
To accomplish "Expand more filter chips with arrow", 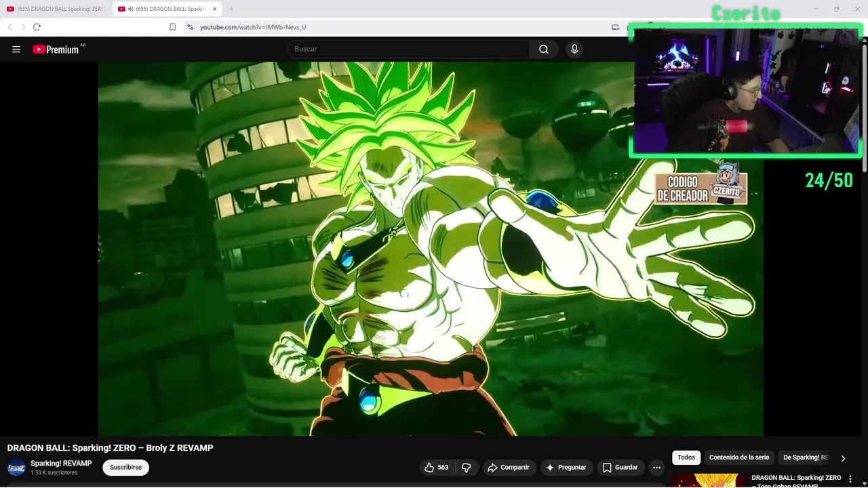I will (843, 458).
